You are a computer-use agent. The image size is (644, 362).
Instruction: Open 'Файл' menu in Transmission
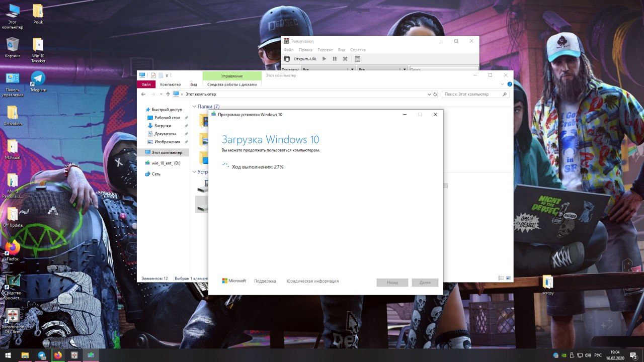pos(288,50)
